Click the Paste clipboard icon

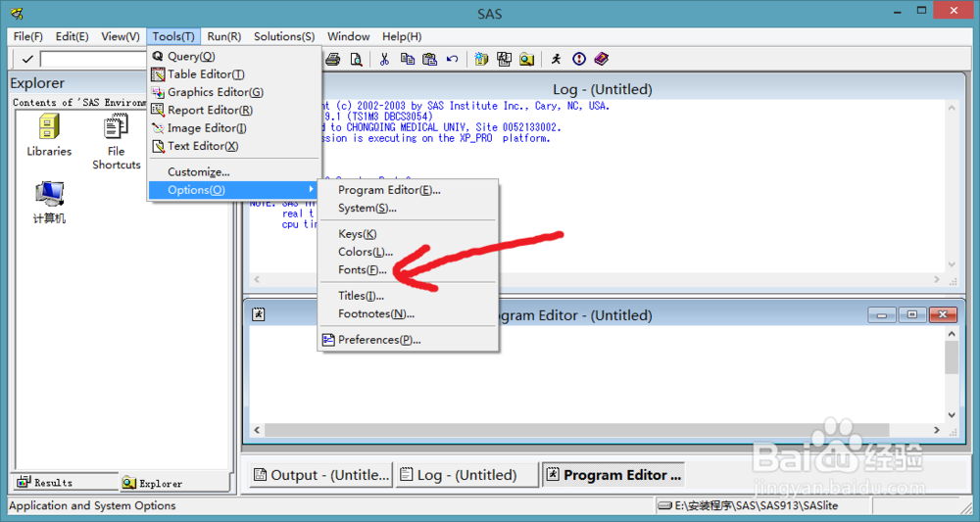(x=429, y=60)
